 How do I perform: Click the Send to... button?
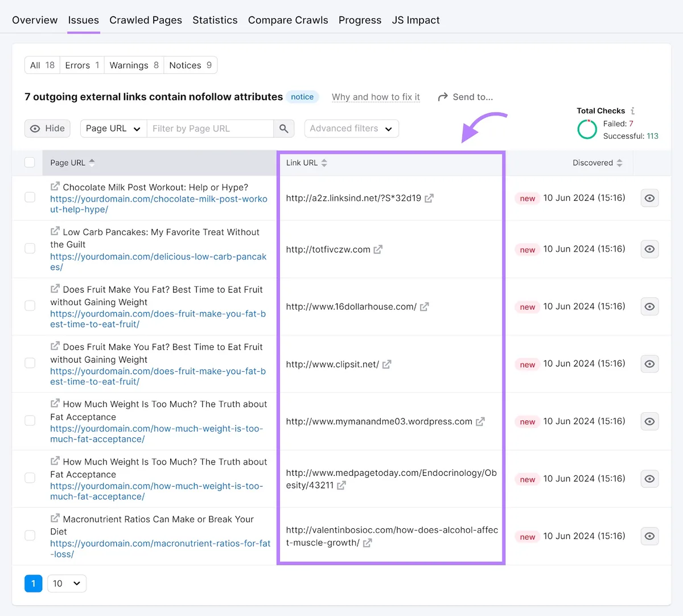pos(466,97)
